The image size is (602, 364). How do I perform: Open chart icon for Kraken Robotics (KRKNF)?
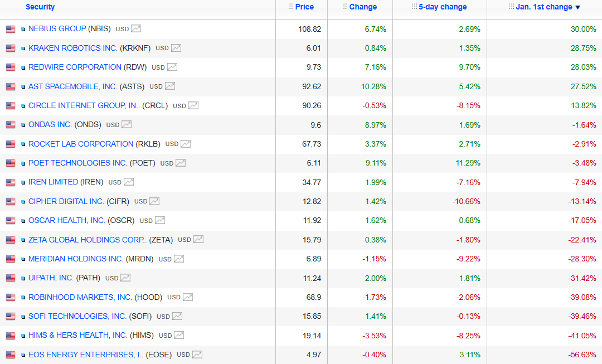[176, 48]
